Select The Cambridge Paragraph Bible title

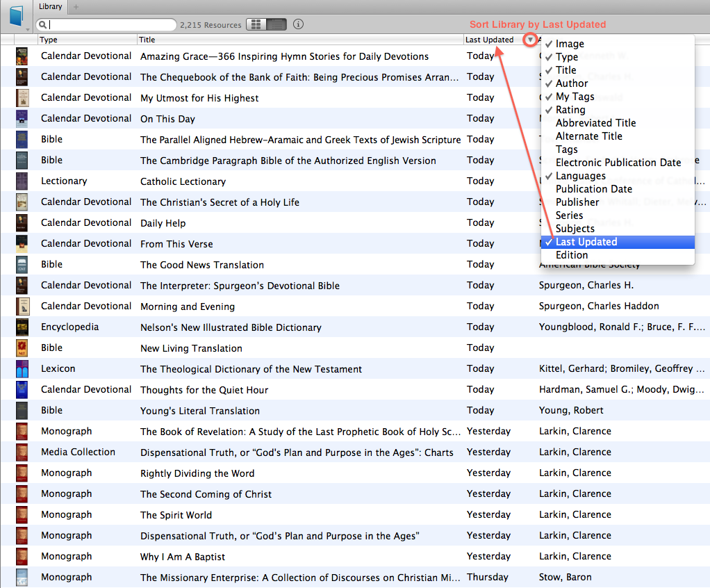[x=288, y=161]
